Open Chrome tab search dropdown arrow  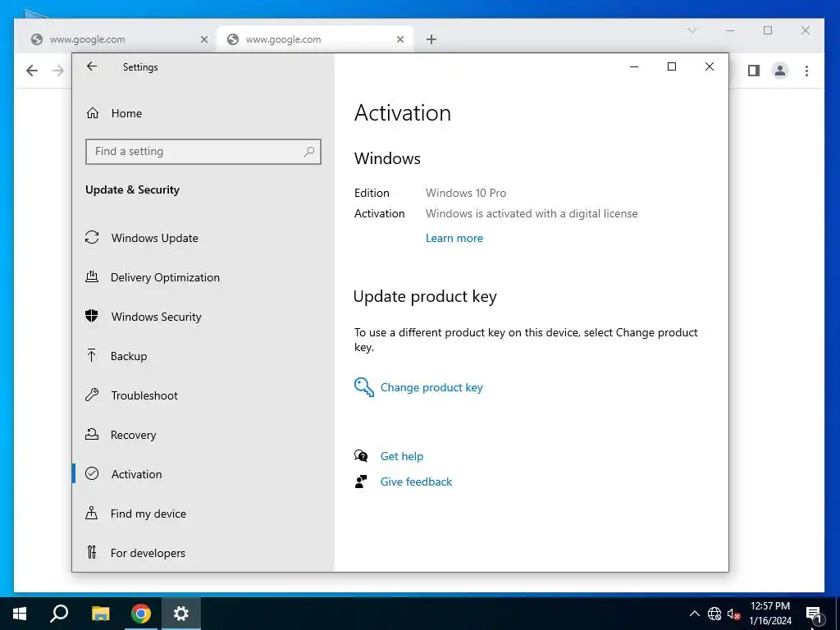(x=692, y=30)
